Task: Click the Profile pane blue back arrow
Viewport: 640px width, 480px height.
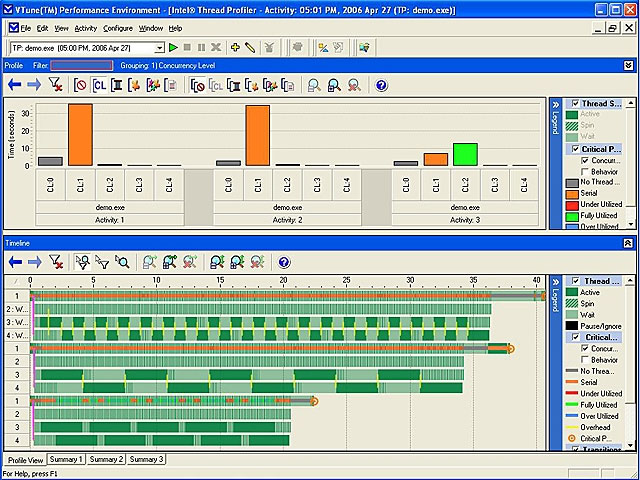Action: tap(15, 86)
